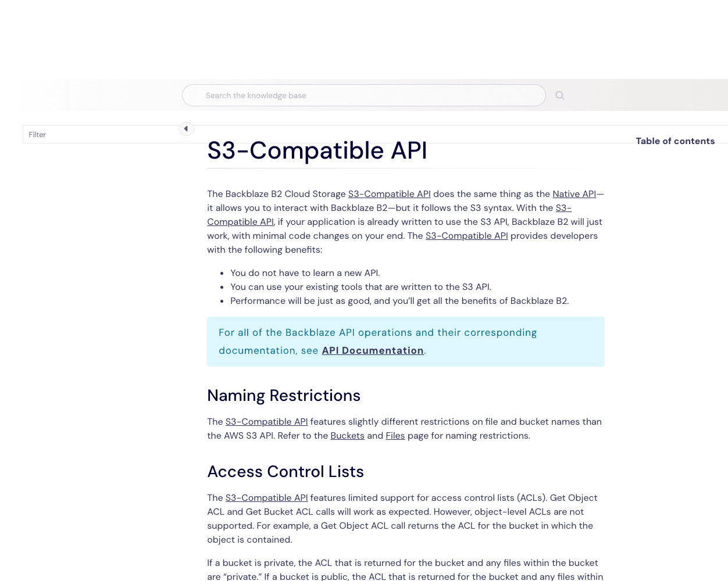Open the first S3-Compatible API link in the intro

pos(389,194)
